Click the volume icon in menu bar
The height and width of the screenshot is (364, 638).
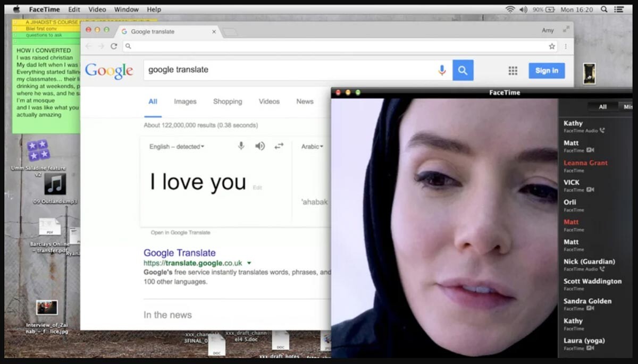[524, 10]
